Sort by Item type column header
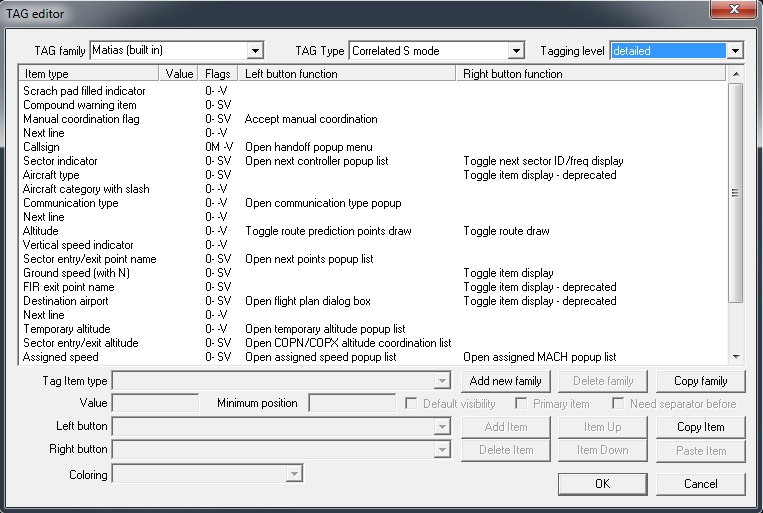 (89, 74)
